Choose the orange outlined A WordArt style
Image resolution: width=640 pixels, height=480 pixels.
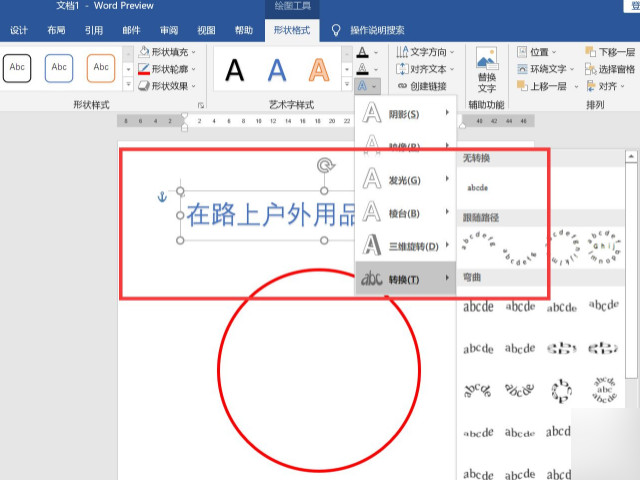coord(319,70)
